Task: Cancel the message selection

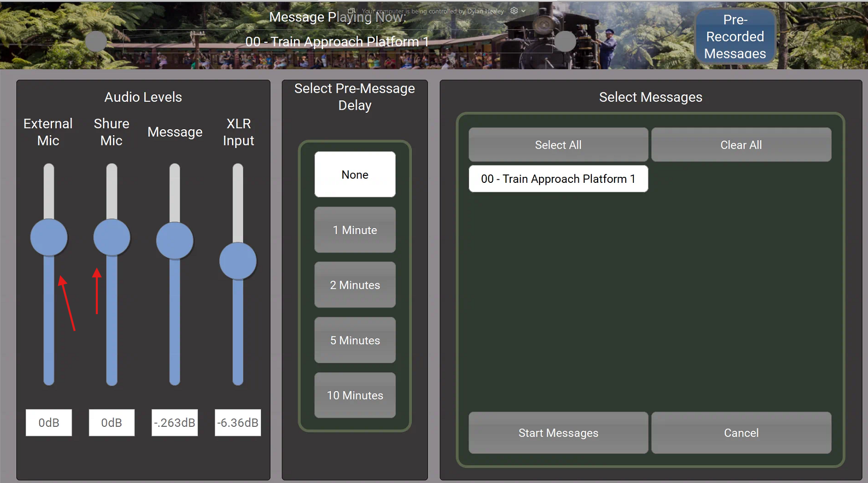Action: [741, 433]
